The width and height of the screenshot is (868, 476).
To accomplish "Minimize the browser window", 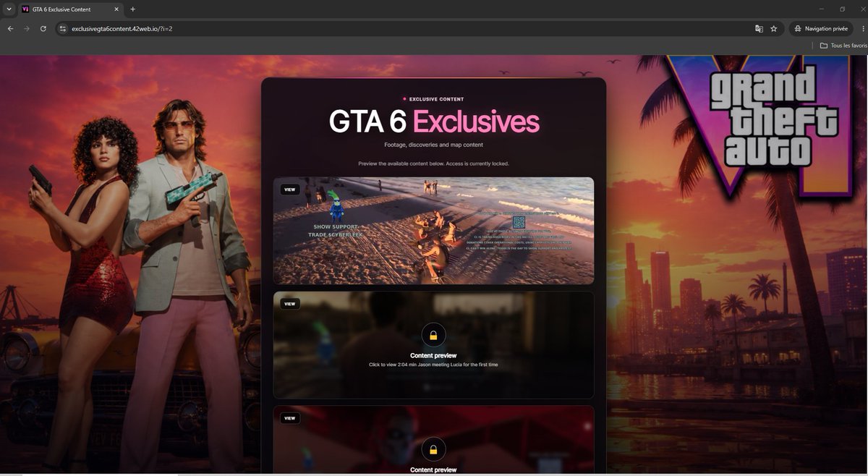I will pos(822,9).
